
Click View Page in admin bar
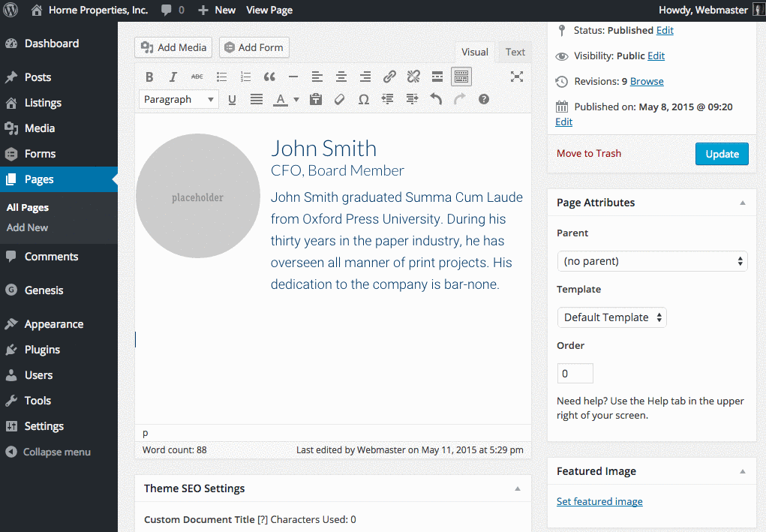[269, 10]
